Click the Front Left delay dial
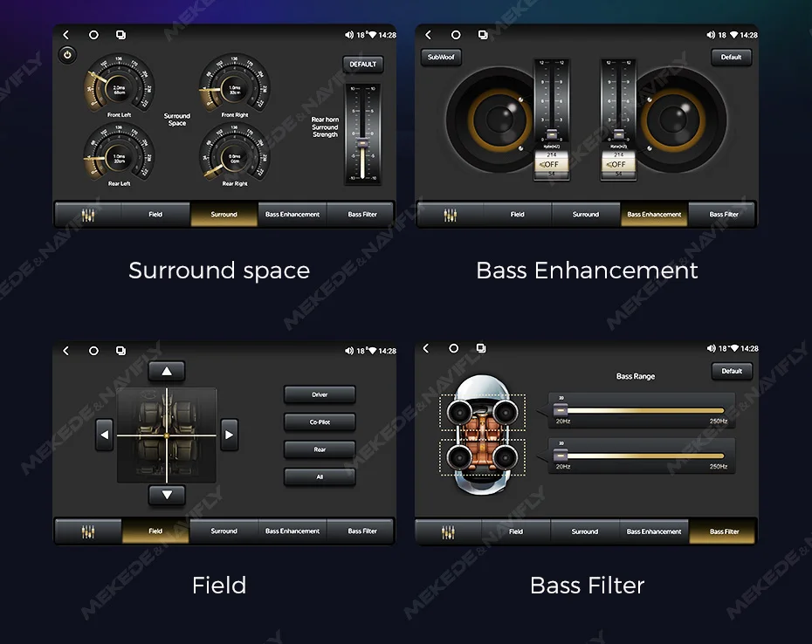This screenshot has width=812, height=644. click(x=119, y=87)
